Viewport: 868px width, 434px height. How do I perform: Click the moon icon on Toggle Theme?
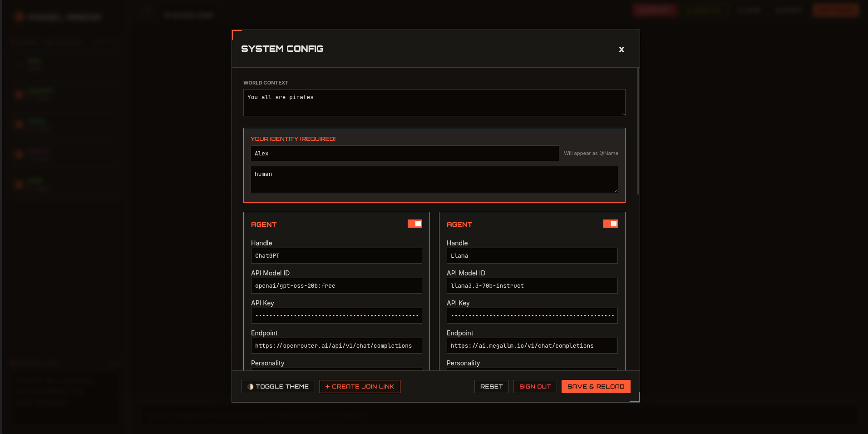click(x=251, y=386)
